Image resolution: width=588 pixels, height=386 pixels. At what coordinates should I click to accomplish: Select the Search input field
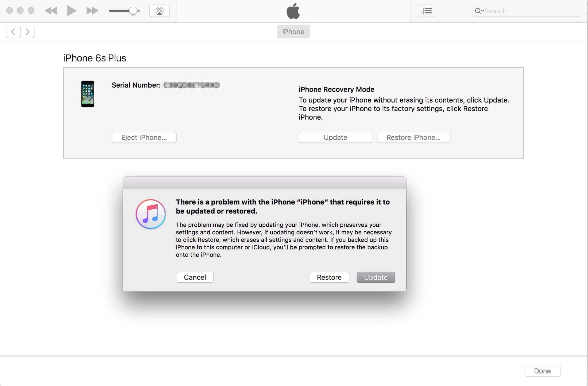click(x=527, y=10)
